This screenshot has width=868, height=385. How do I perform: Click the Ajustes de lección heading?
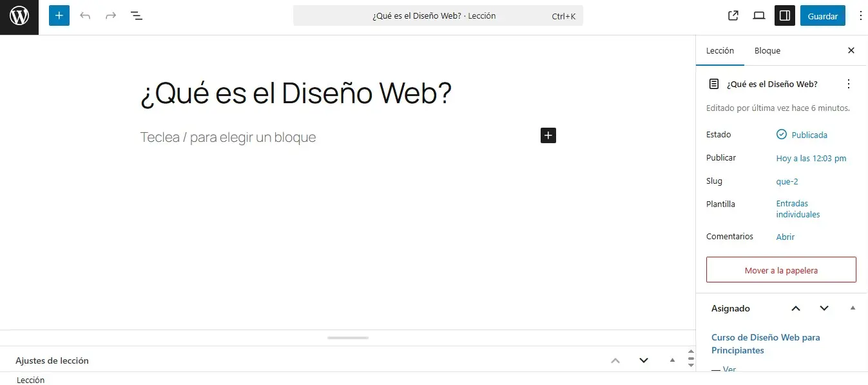click(52, 360)
